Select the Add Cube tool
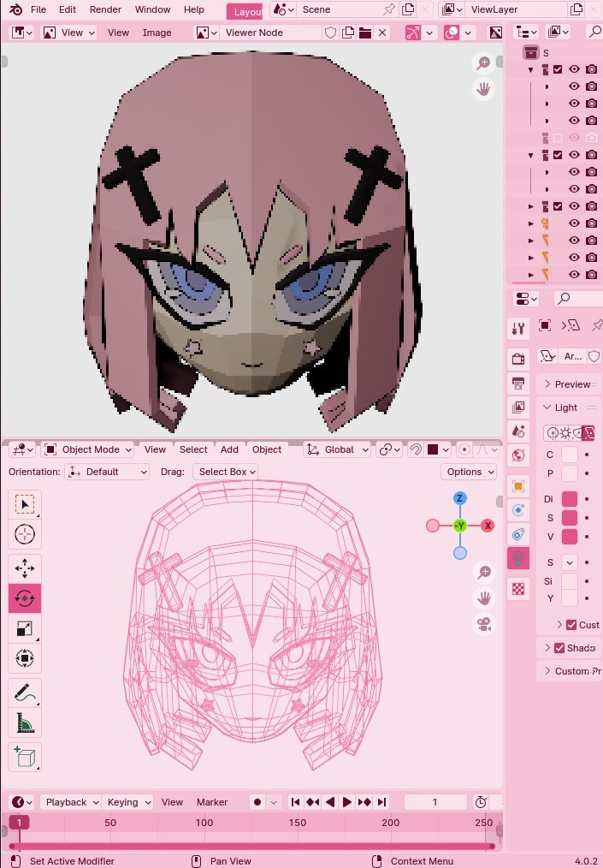The width and height of the screenshot is (603, 868). 24,757
